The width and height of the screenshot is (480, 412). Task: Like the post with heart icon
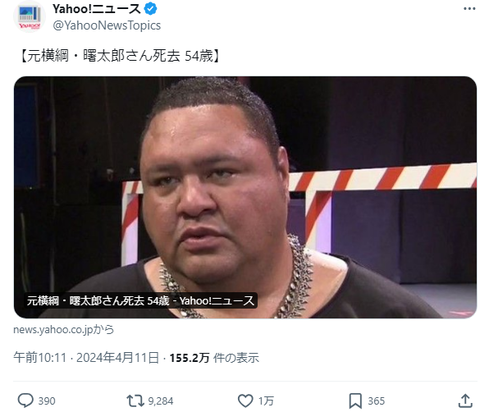pyautogui.click(x=245, y=401)
